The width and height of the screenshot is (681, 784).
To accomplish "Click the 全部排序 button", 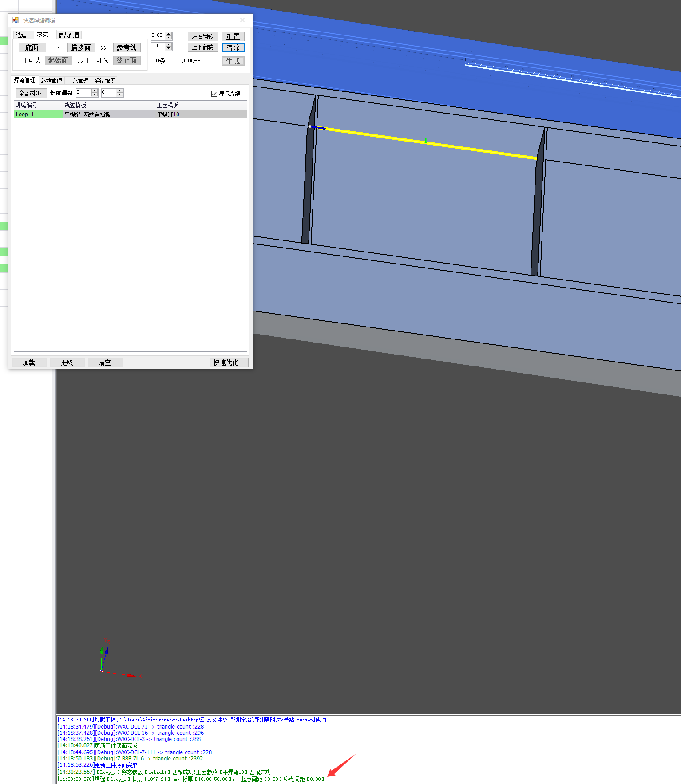I will (x=31, y=93).
